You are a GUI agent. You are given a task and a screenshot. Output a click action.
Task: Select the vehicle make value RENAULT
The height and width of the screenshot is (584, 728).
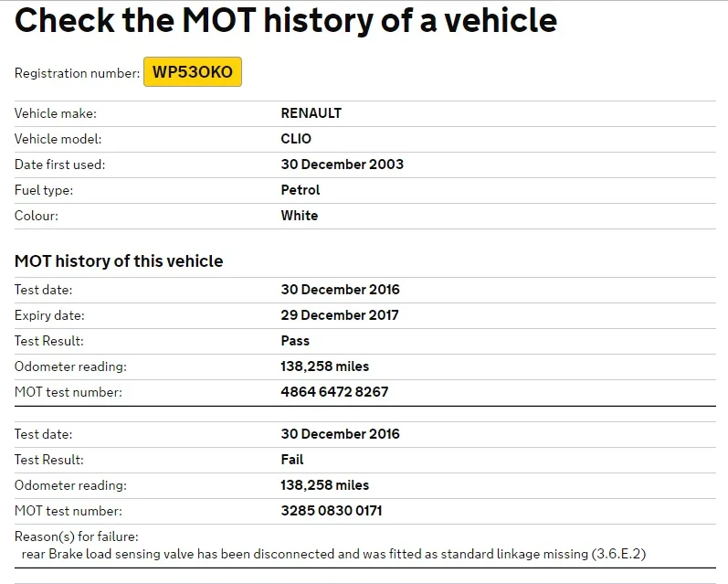point(311,113)
